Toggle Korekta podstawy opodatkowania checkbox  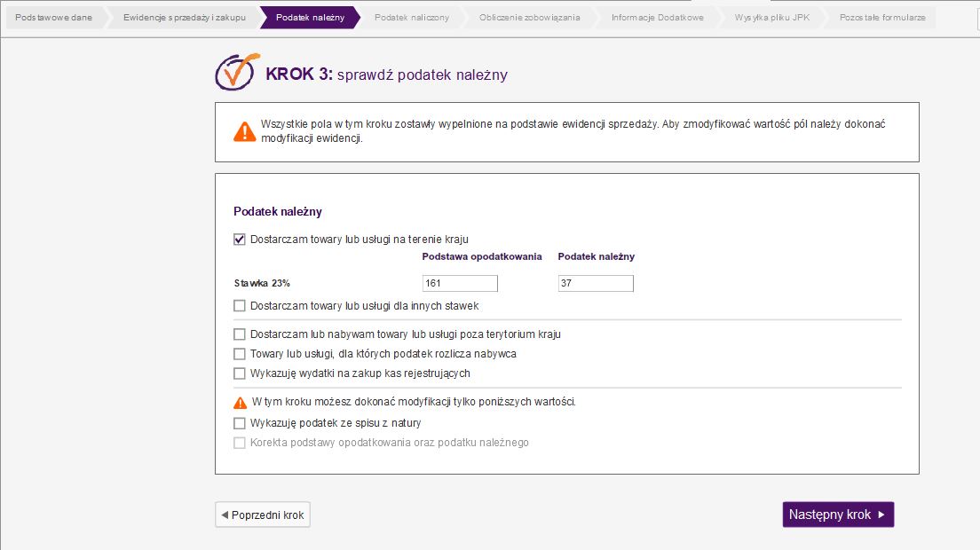[240, 443]
